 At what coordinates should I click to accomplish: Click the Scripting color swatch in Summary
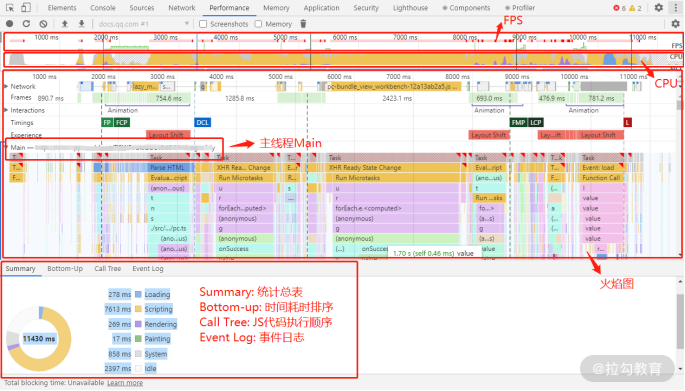138,309
